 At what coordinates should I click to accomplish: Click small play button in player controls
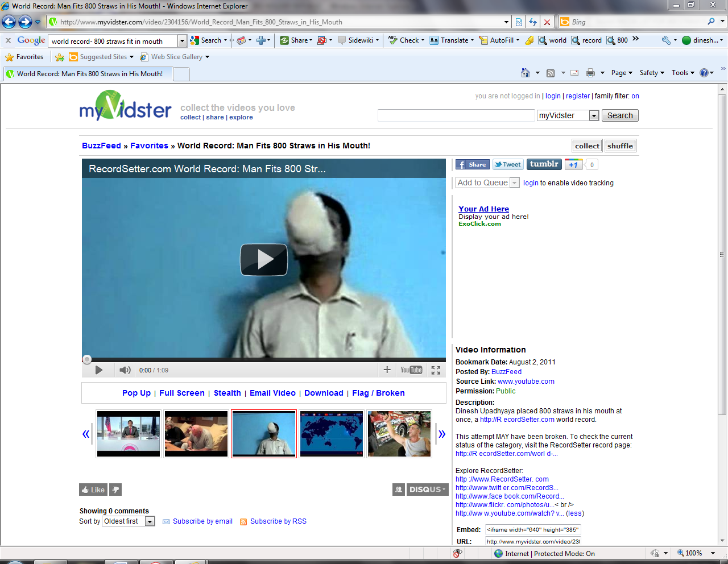click(x=99, y=370)
